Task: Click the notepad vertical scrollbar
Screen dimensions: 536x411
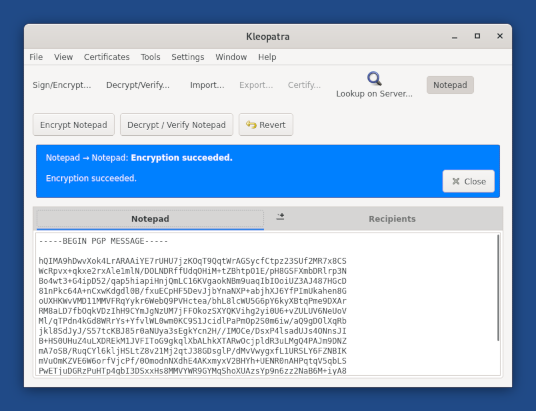Action: pos(498,288)
